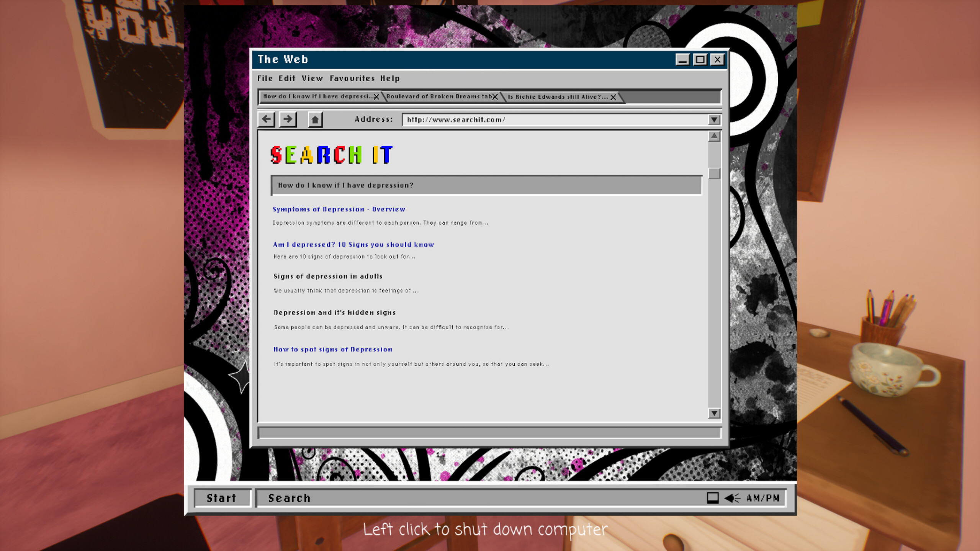Image resolution: width=980 pixels, height=551 pixels.
Task: Switch to the Boulevard of Broken Dreams tab
Action: coord(439,96)
